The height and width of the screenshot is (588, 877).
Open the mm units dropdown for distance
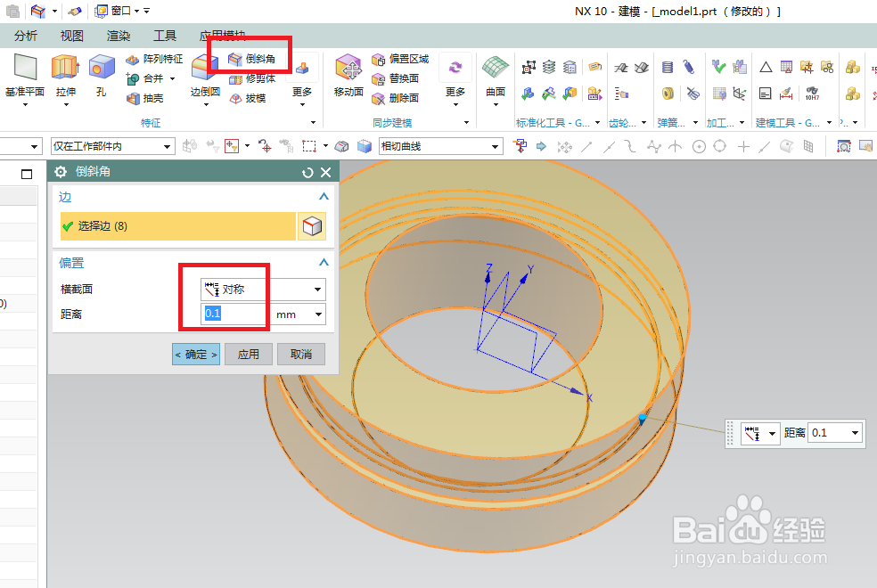pos(318,314)
